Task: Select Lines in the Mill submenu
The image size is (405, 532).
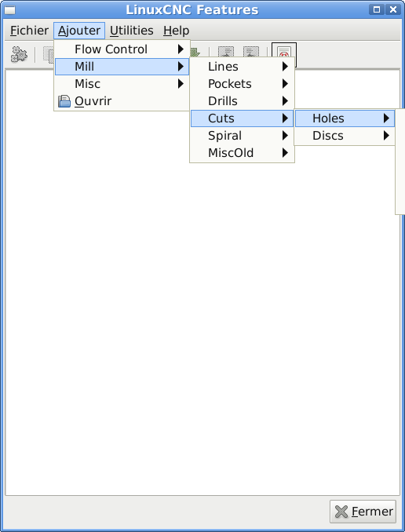Action: click(242, 67)
